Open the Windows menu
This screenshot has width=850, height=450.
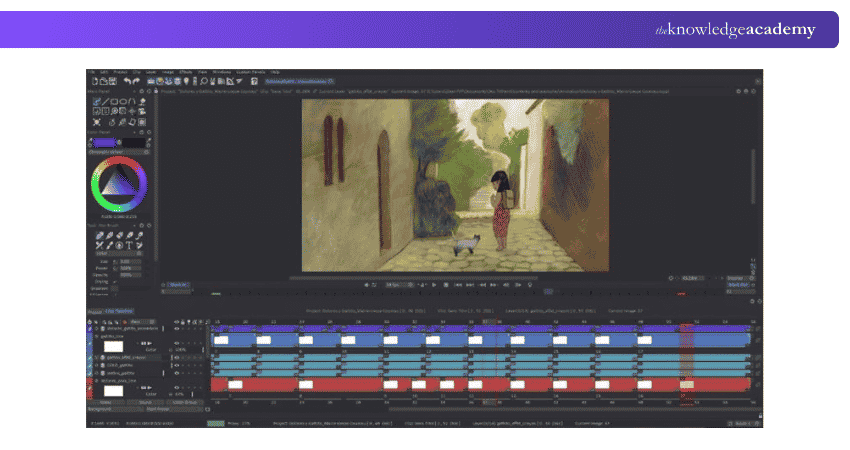point(222,72)
